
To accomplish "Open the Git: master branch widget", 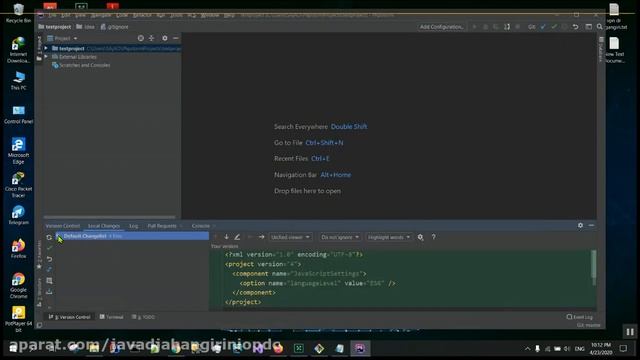I will pyautogui.click(x=589, y=325).
